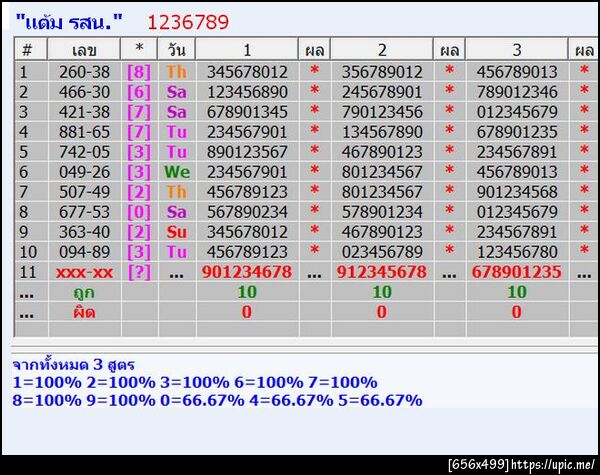The image size is (600, 475).
Task: Select the cell 742-05
Action: point(84,152)
